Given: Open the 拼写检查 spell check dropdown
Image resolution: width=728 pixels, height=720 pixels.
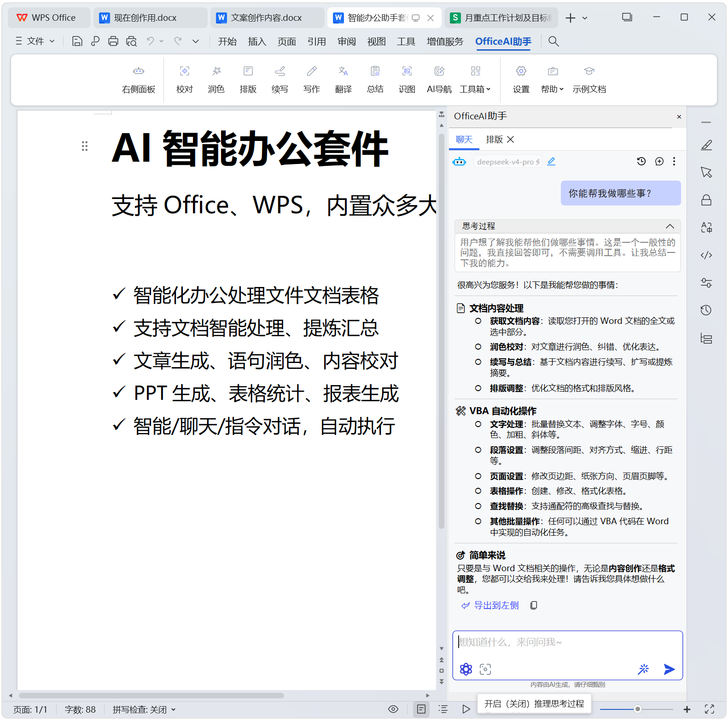Looking at the screenshot, I should pyautogui.click(x=144, y=709).
